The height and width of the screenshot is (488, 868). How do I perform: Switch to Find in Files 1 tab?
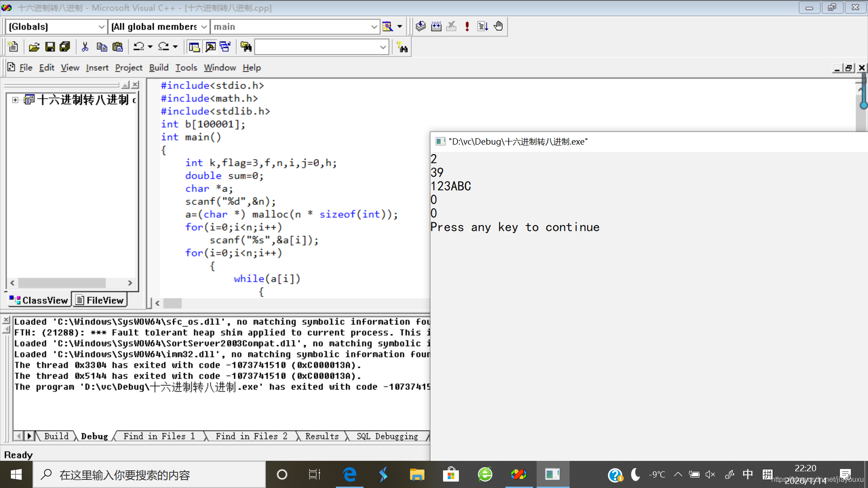(159, 436)
